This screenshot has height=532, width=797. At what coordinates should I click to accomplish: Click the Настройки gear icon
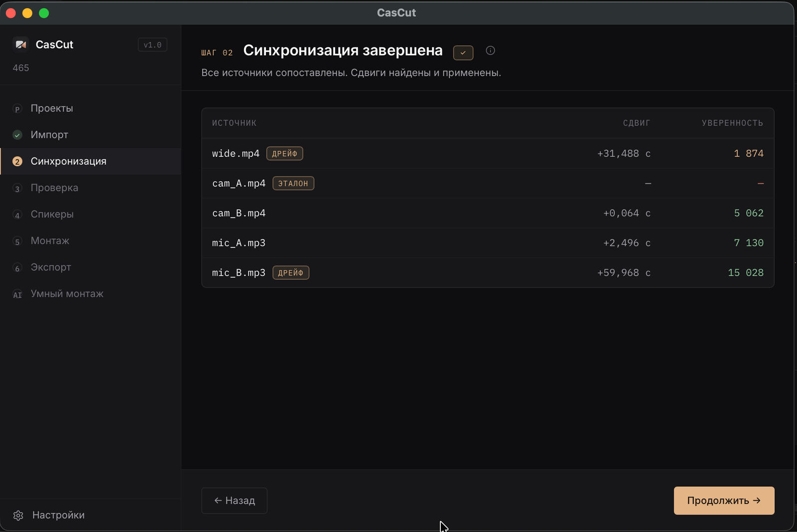[x=18, y=516]
